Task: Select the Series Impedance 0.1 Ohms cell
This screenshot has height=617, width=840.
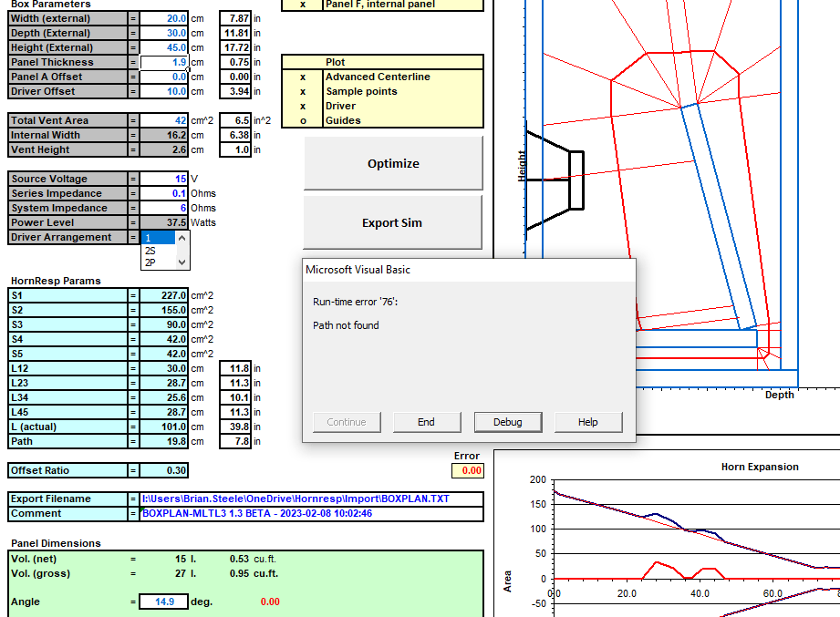Action: tap(164, 194)
